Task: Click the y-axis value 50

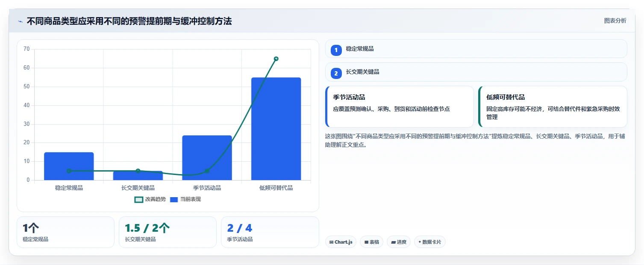Action: [26, 87]
